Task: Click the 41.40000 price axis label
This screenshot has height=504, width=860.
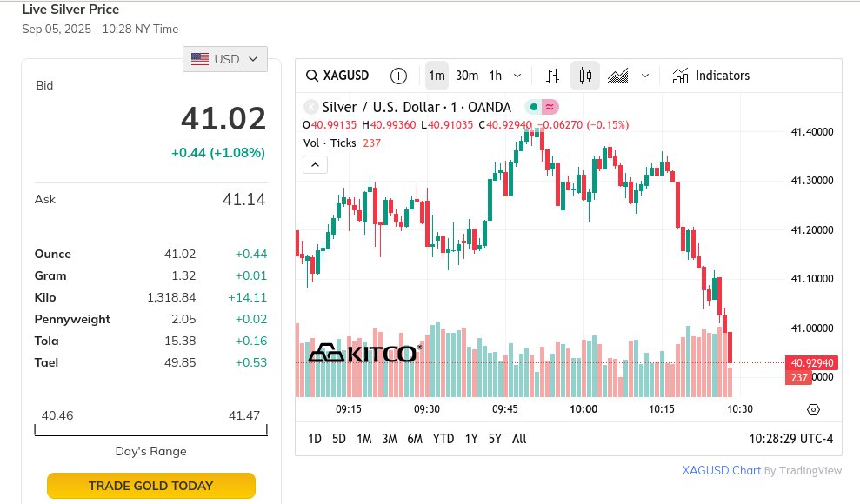Action: [x=811, y=132]
